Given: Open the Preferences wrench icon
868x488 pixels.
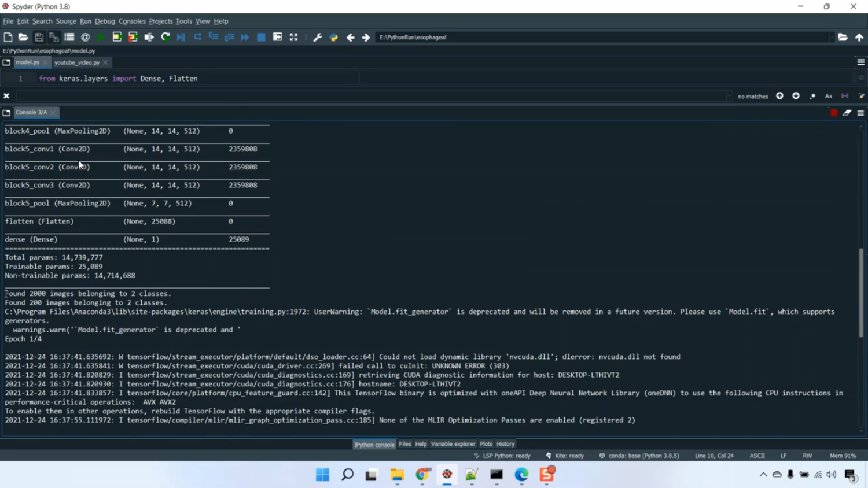Looking at the screenshot, I should [x=317, y=37].
